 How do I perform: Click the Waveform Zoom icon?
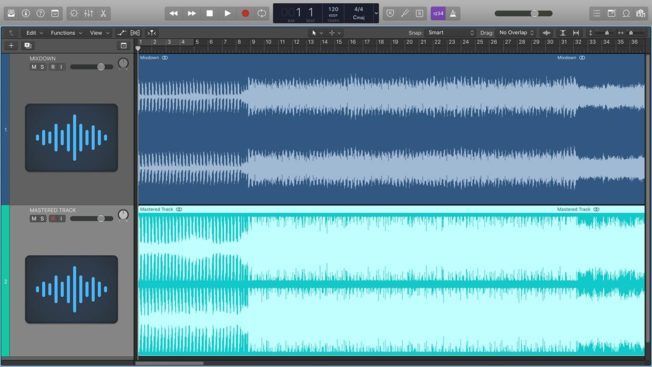coord(546,33)
